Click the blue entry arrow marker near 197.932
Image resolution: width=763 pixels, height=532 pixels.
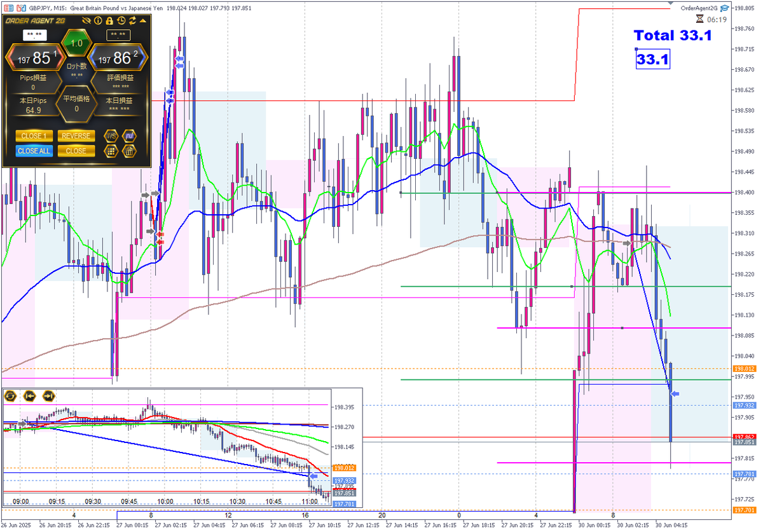(675, 394)
